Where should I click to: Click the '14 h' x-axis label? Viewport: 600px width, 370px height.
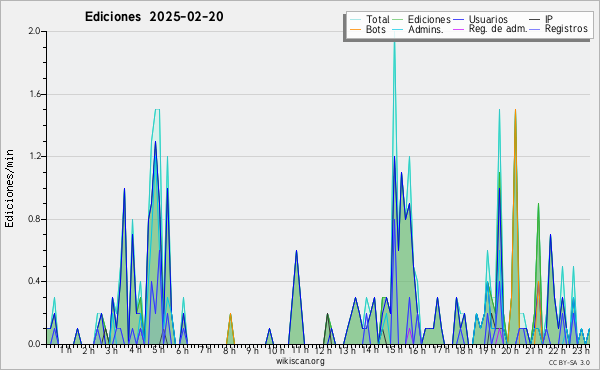coord(370,350)
